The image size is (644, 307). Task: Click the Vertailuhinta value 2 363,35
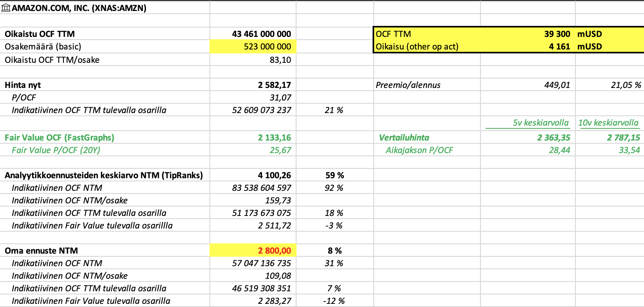point(553,138)
